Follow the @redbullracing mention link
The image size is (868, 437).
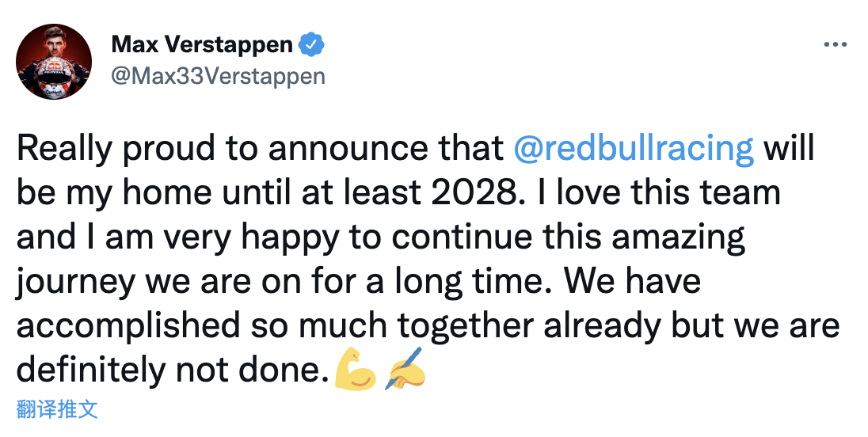click(634, 149)
